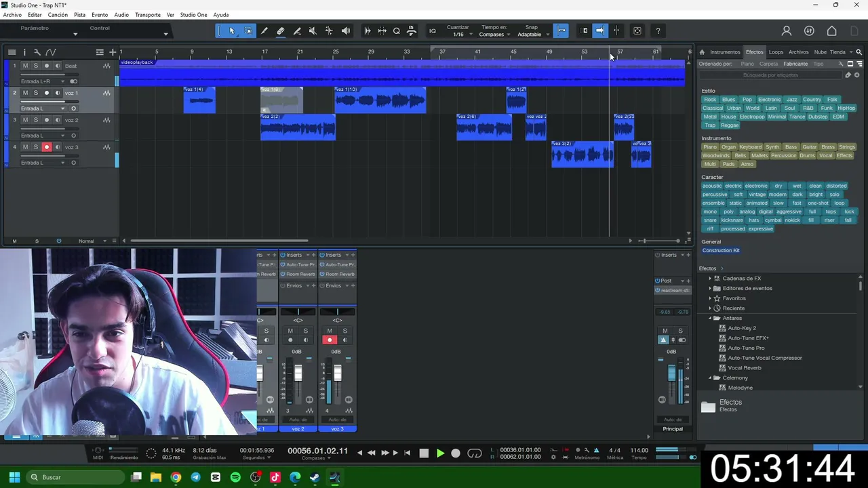
Task: Click the transport Record button
Action: pos(456,453)
